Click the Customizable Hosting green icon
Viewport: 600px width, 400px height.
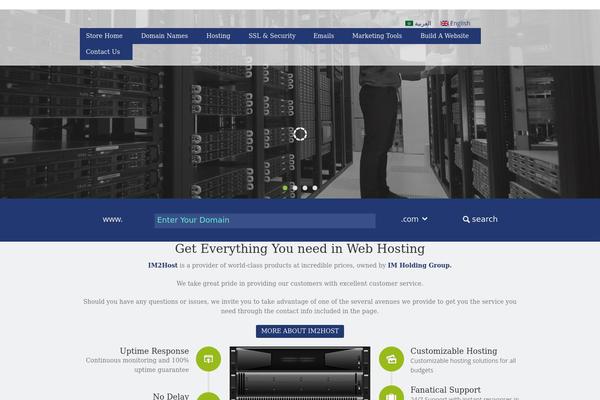pyautogui.click(x=391, y=359)
